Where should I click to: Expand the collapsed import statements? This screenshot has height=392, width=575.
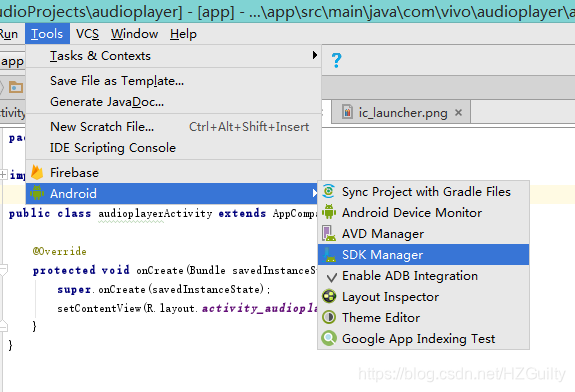(x=3, y=174)
